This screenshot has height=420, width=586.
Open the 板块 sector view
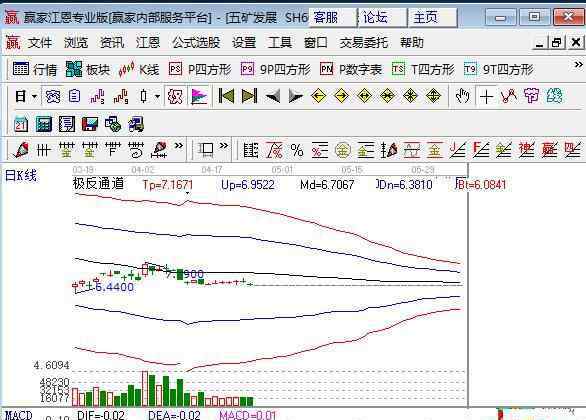[88, 69]
